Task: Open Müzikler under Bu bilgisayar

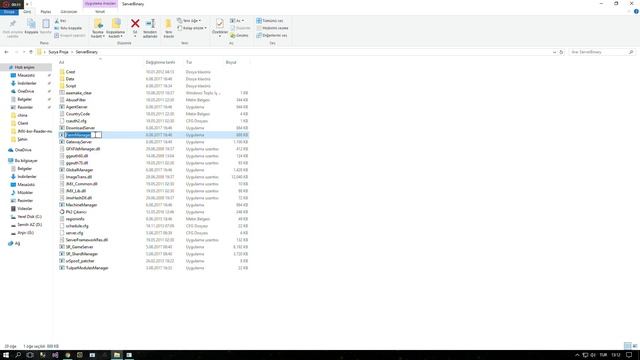Action: pyautogui.click(x=25, y=193)
